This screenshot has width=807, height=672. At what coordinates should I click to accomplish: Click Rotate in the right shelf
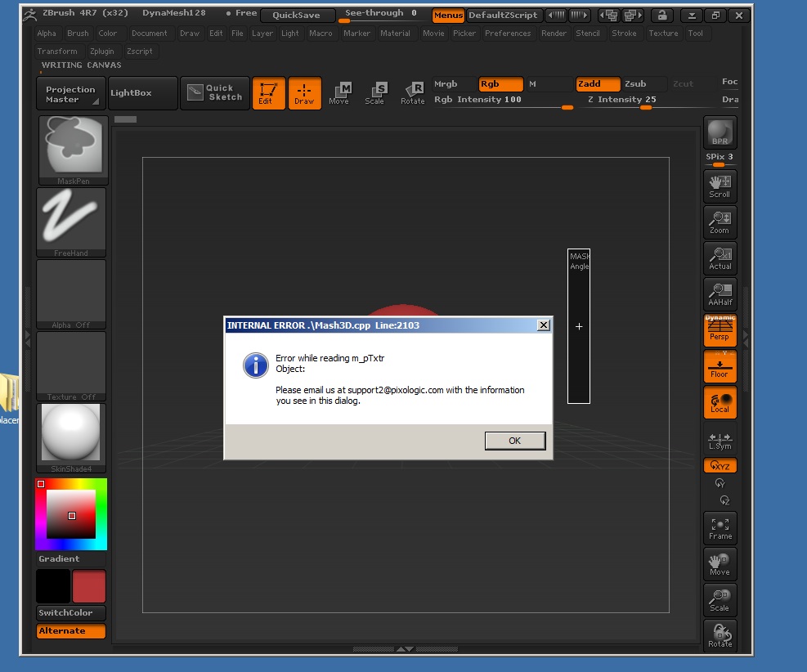click(x=720, y=636)
